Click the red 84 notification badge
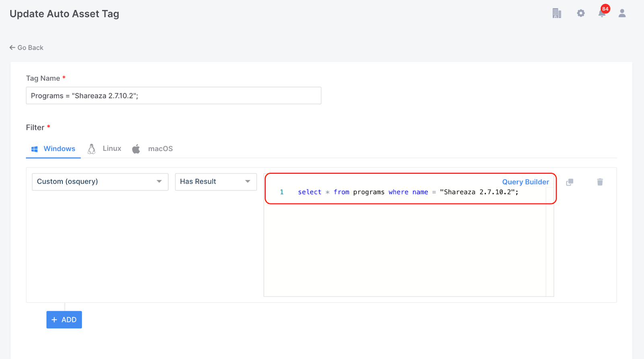Screen dimensions: 644x359 tap(605, 9)
